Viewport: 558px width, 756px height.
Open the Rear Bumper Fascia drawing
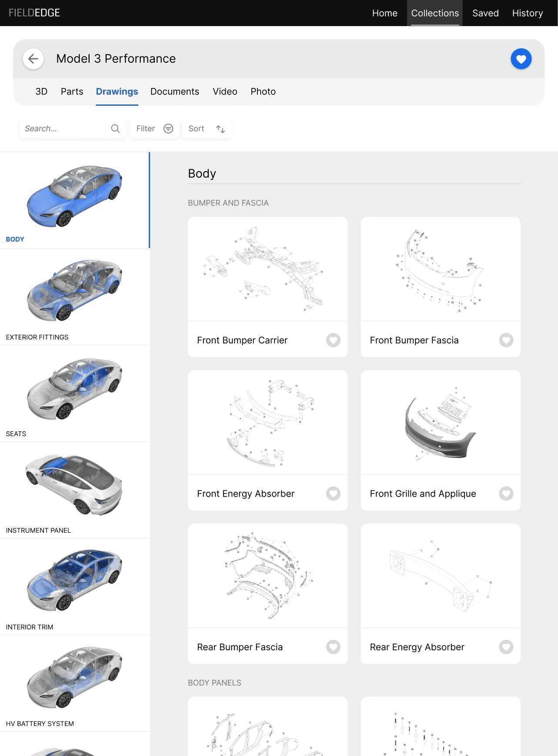point(268,576)
